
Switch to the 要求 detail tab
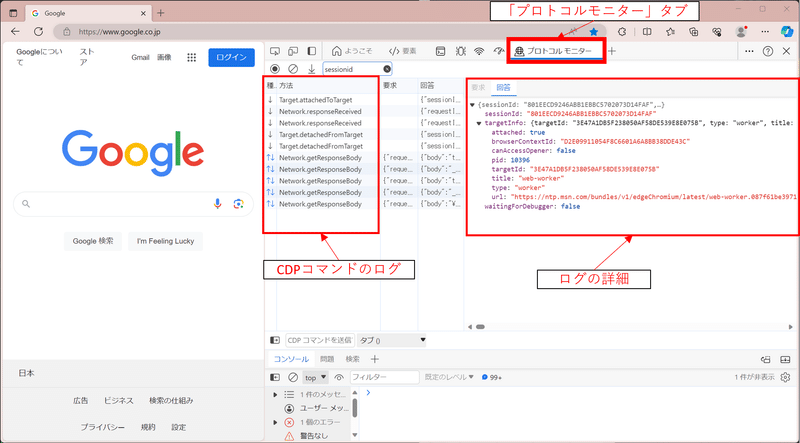coord(478,88)
